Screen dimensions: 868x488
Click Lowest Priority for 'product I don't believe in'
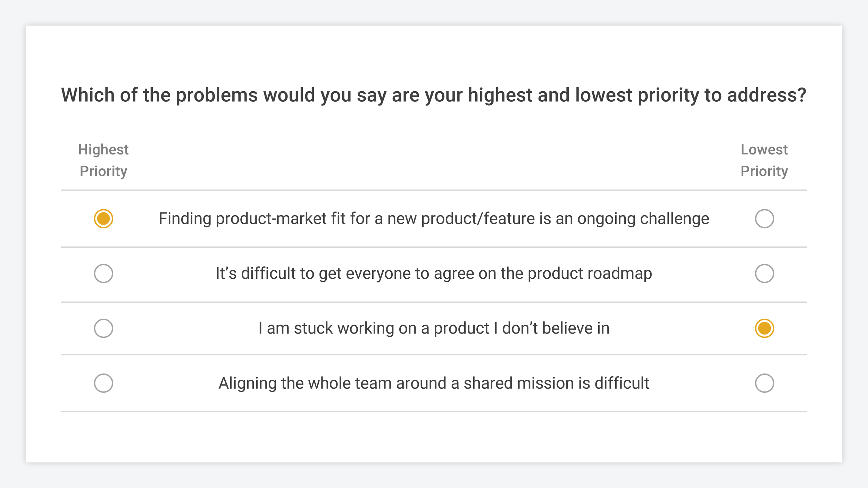point(764,328)
